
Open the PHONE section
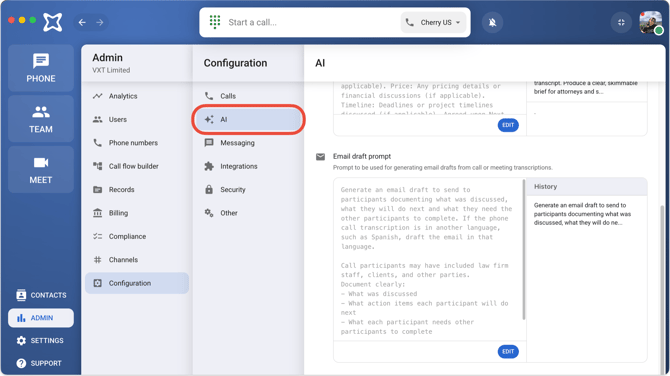[41, 68]
